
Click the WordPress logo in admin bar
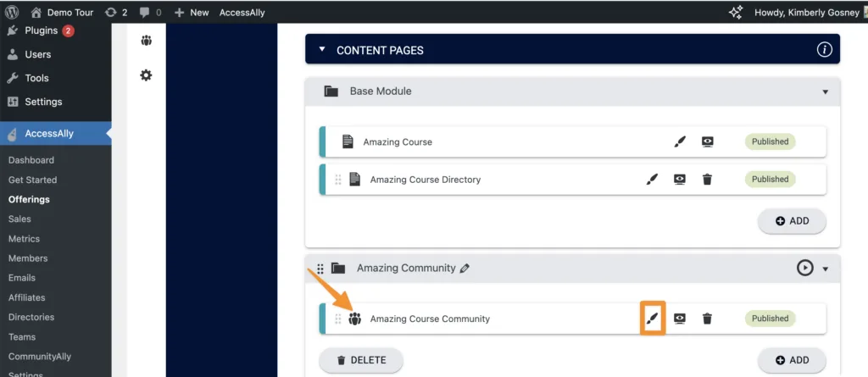[x=12, y=12]
